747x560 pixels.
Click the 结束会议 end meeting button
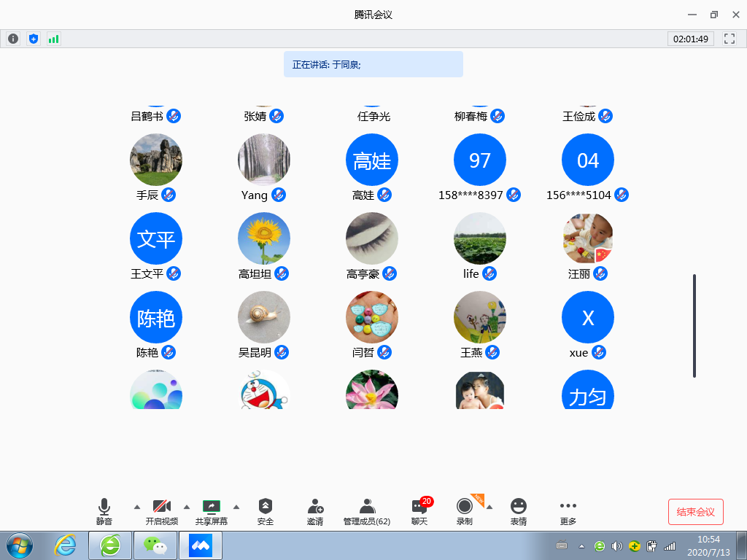[x=695, y=512]
